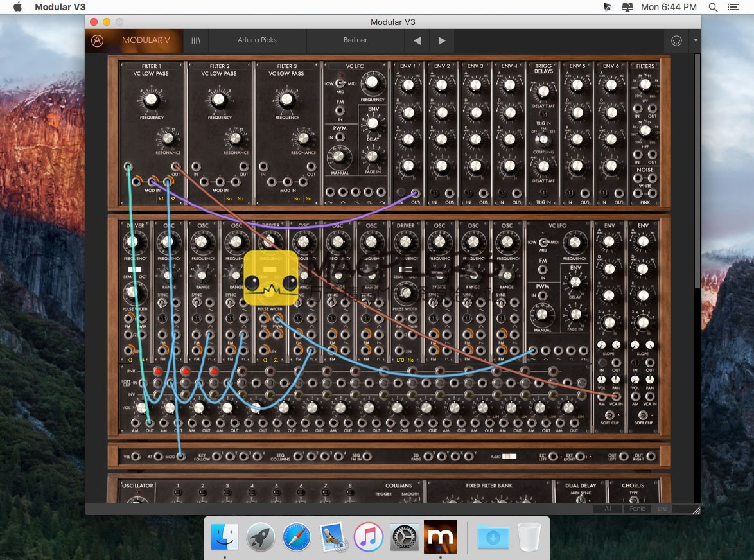This screenshot has width=754, height=560.
Task: Go to the previous preset
Action: pyautogui.click(x=417, y=40)
